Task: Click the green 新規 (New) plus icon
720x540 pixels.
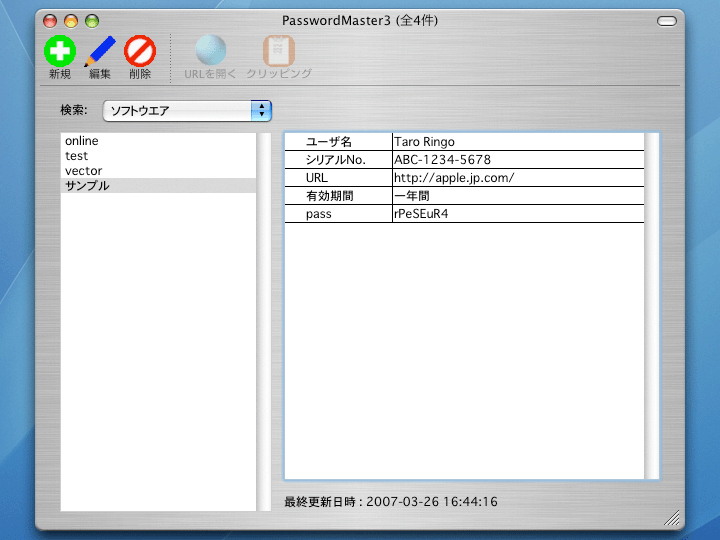Action: 60,51
